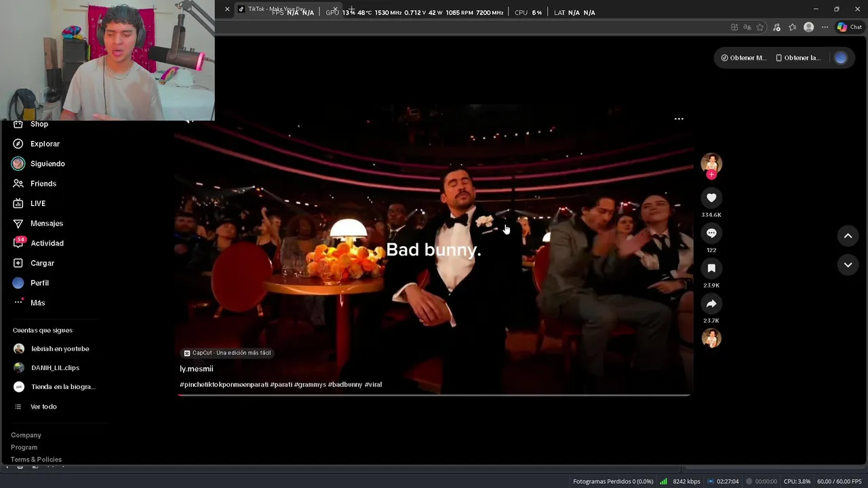Image resolution: width=868 pixels, height=488 pixels.
Task: Open the Edge favorites list icon
Action: coord(792,27)
